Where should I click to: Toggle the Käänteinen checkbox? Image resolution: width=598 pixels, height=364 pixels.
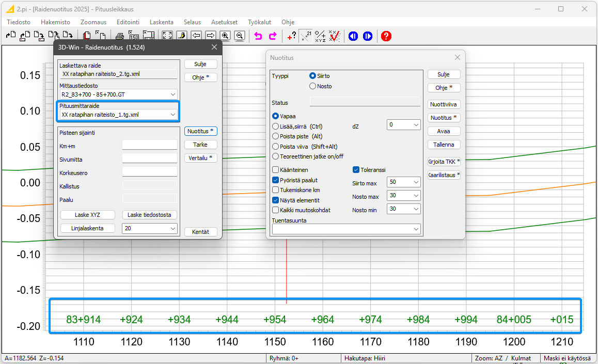click(276, 170)
